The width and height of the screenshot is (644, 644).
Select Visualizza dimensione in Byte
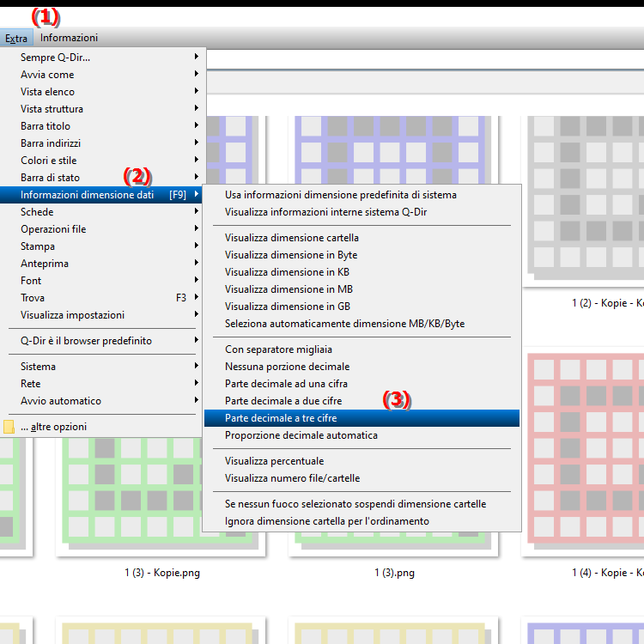361,255
